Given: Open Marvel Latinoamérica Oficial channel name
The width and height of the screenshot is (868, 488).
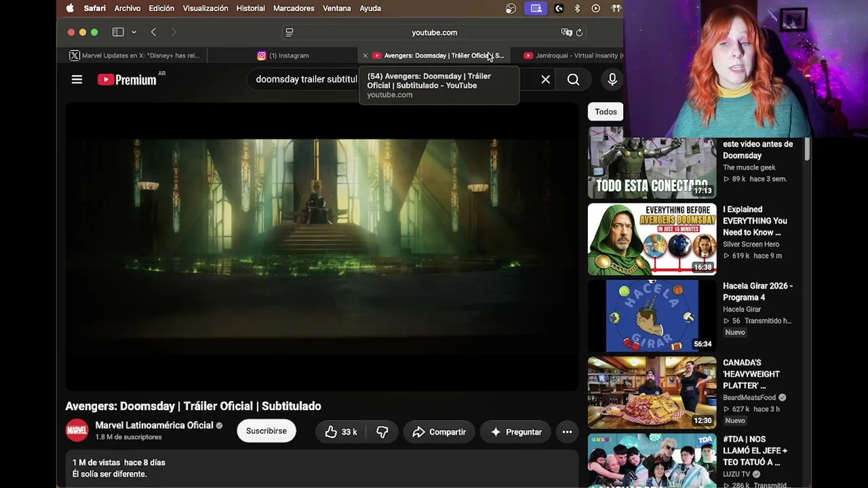Looking at the screenshot, I should coord(154,426).
